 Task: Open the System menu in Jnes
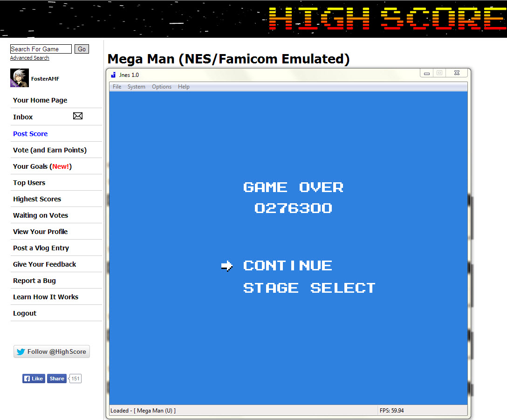pyautogui.click(x=137, y=87)
